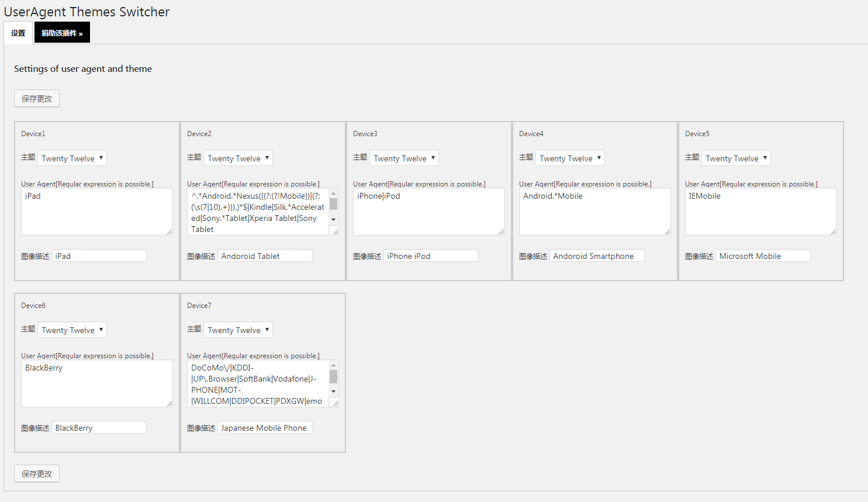
Task: Click the Device5 图像描述 label
Action: 699,257
